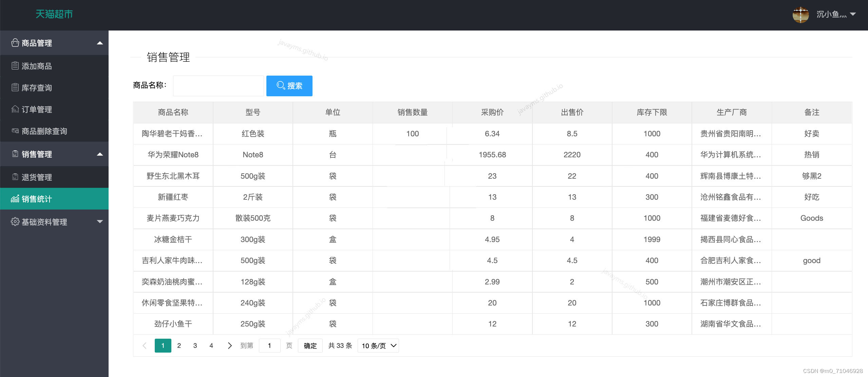Collapse the 销售管理 section arrow
The height and width of the screenshot is (377, 868).
point(100,154)
